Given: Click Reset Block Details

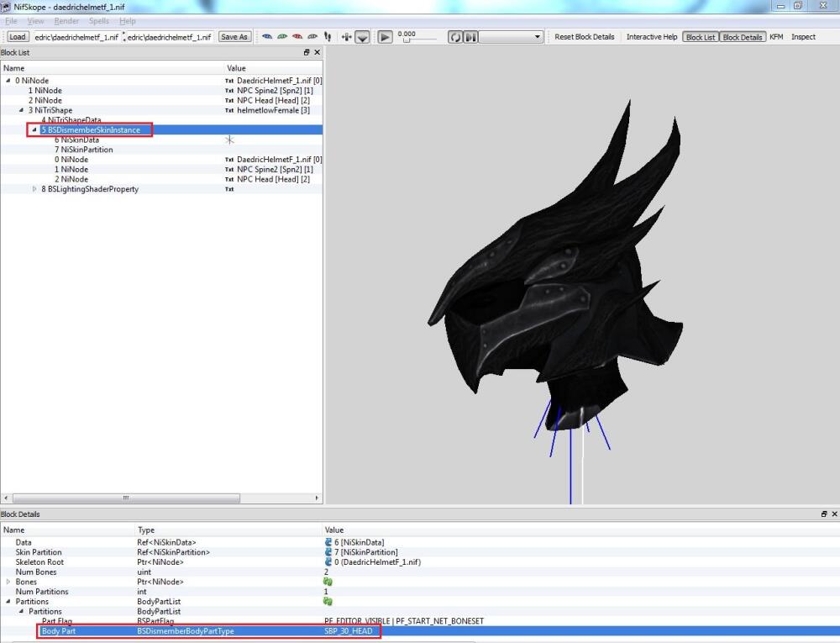Looking at the screenshot, I should [x=584, y=37].
